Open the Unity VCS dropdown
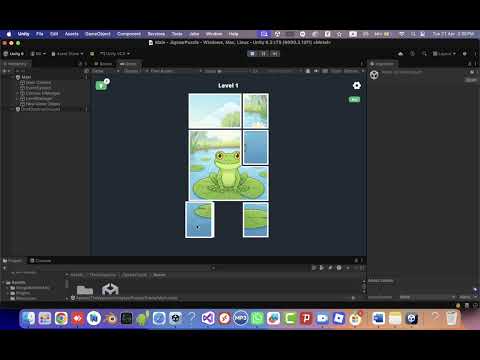Screen dimensions: 480x360 (115, 54)
